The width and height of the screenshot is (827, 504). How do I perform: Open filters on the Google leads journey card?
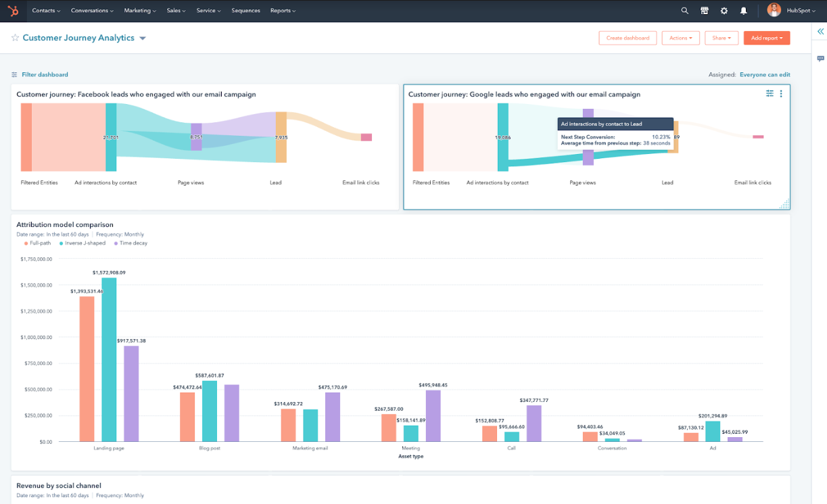(x=769, y=93)
